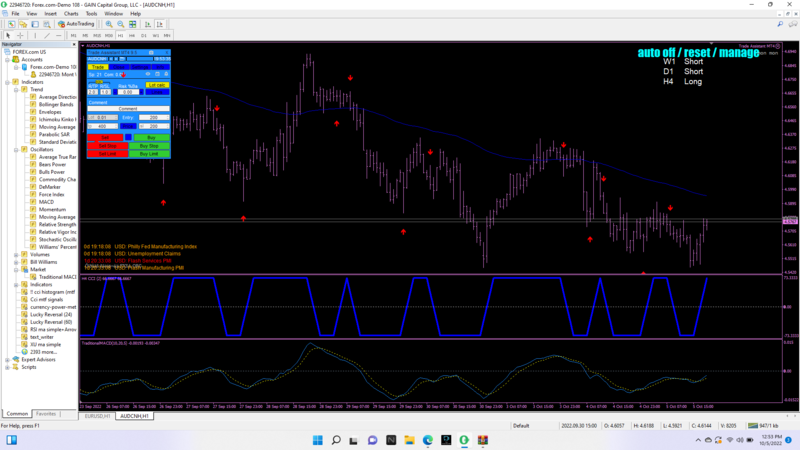Image resolution: width=800 pixels, height=450 pixels.
Task: Click the Info tab in Trade Assistant
Action: point(161,67)
